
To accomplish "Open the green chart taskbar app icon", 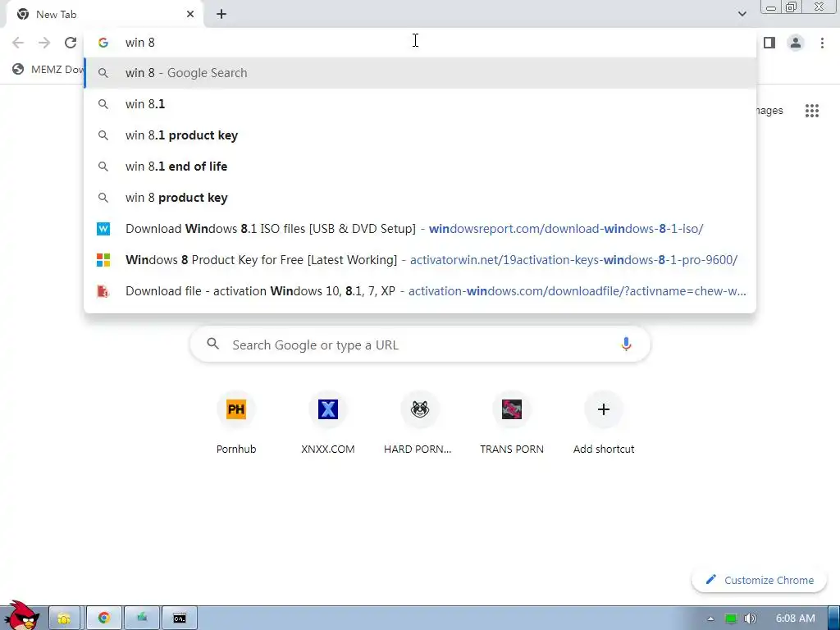I will (141, 619).
